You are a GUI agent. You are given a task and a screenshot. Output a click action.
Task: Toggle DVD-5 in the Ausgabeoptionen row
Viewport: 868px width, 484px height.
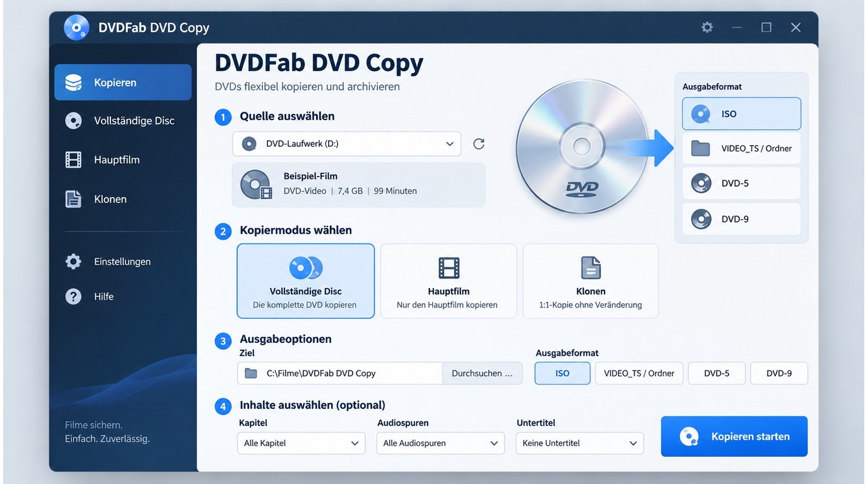(717, 373)
